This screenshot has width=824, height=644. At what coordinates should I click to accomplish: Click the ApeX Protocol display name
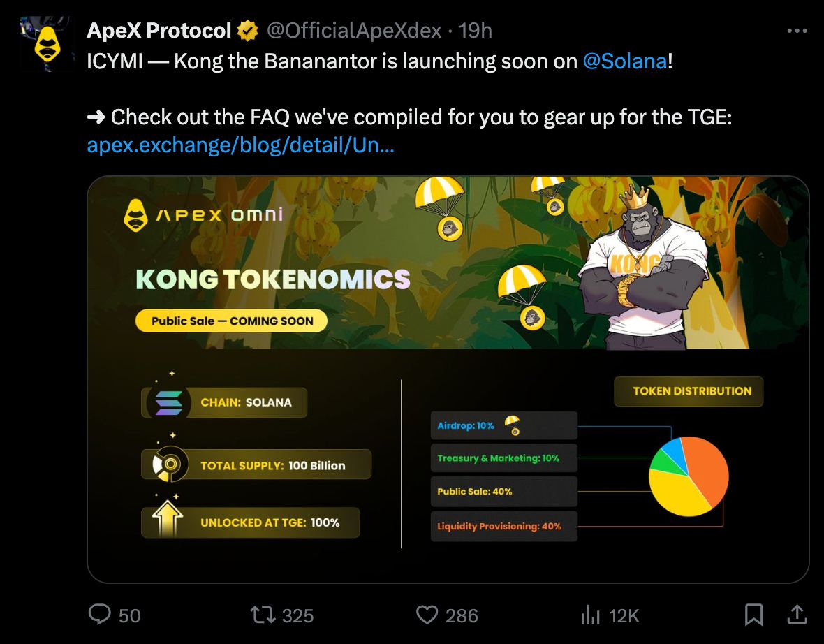tap(159, 31)
